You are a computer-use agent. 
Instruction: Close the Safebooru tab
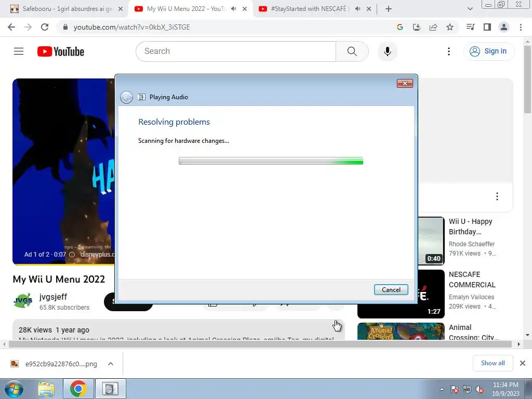tap(121, 9)
